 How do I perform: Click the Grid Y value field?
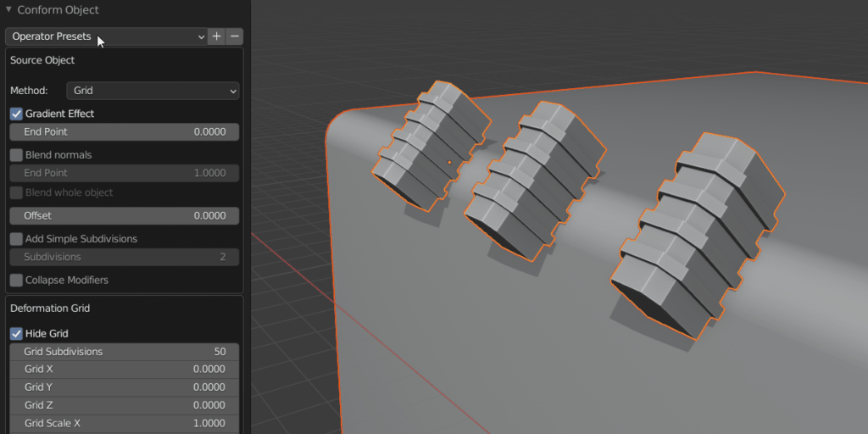point(124,387)
